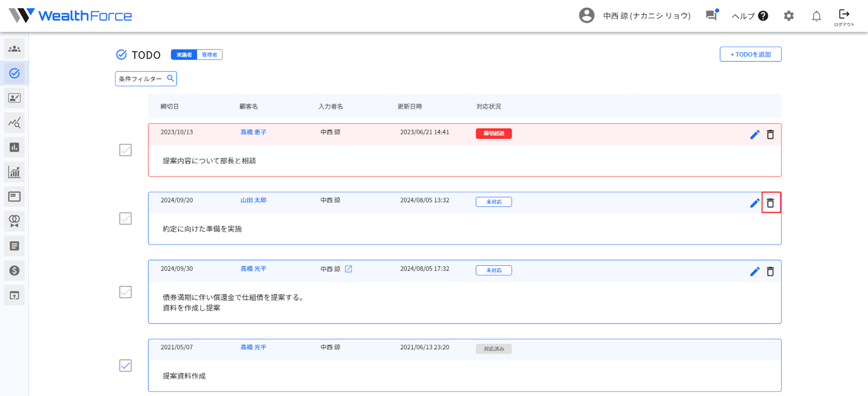Uncheck the 提案資料作成 TODO checkbox
Screen dimensions: 868x396
click(125, 366)
